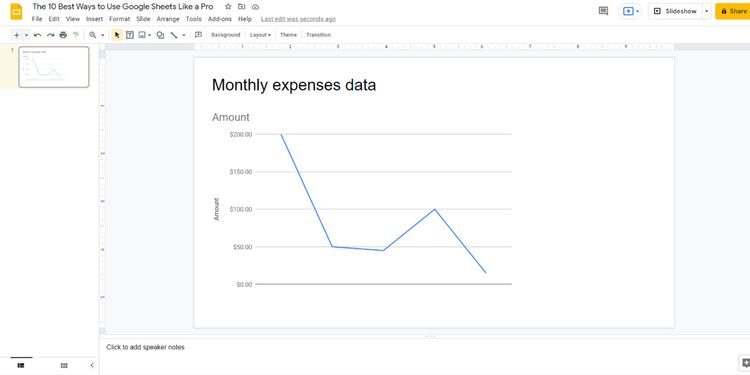Click the $150.00 axis label

[241, 172]
